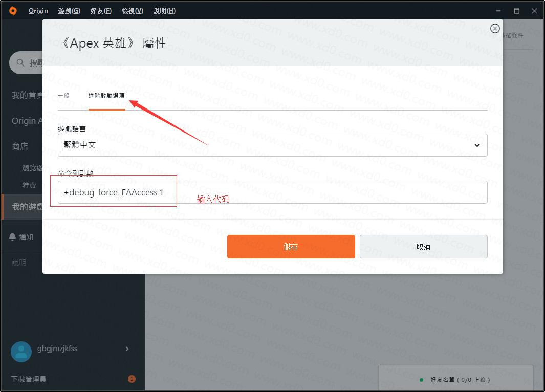Image resolution: width=545 pixels, height=392 pixels.
Task: Close the Apex properties dialog with X
Action: (x=495, y=29)
